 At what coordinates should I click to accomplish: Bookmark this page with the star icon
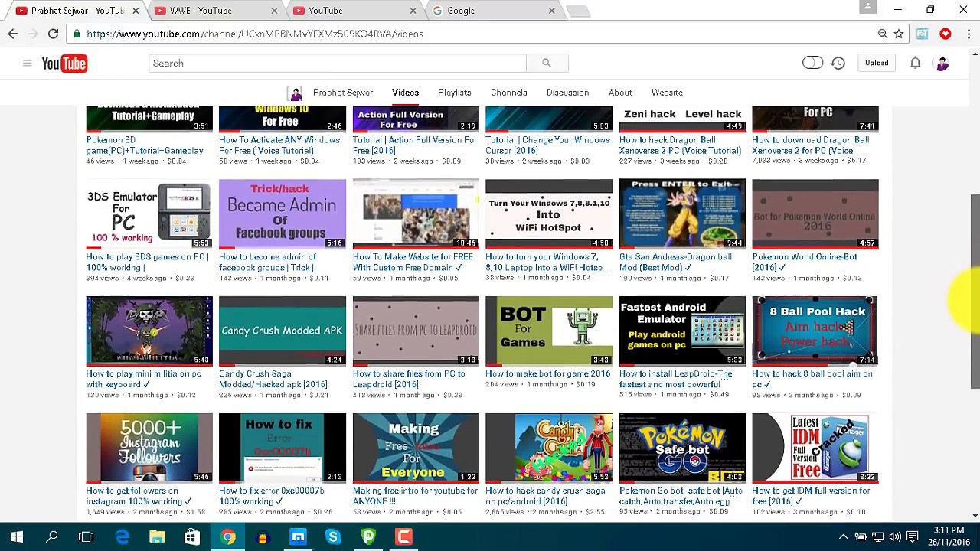pos(899,34)
